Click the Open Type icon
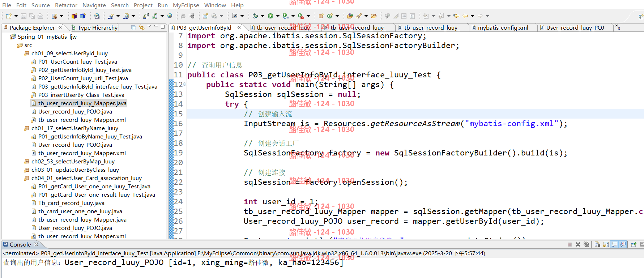 point(350,16)
